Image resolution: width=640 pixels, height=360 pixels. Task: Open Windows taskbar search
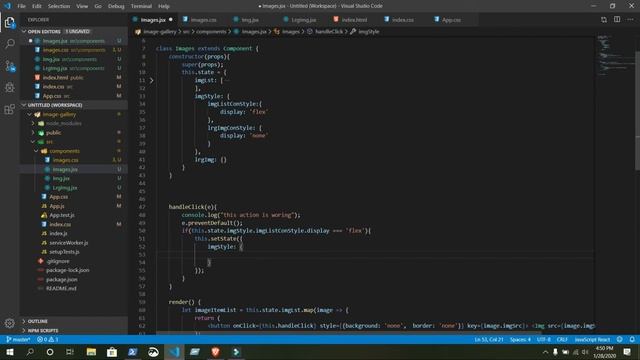click(x=30, y=352)
